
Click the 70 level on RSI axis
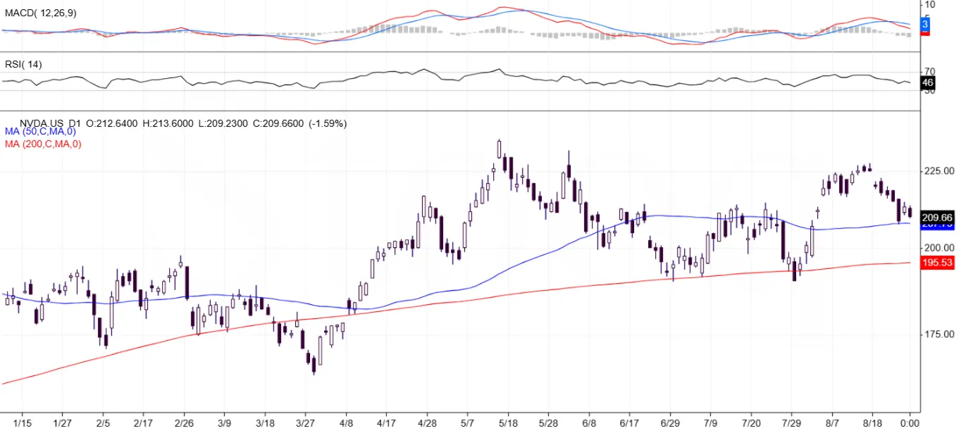click(x=929, y=72)
